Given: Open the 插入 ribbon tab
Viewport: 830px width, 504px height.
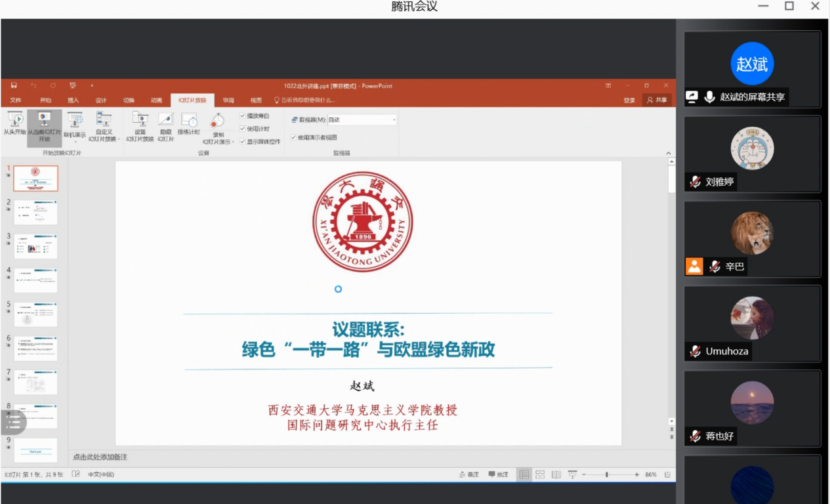Looking at the screenshot, I should tap(73, 100).
